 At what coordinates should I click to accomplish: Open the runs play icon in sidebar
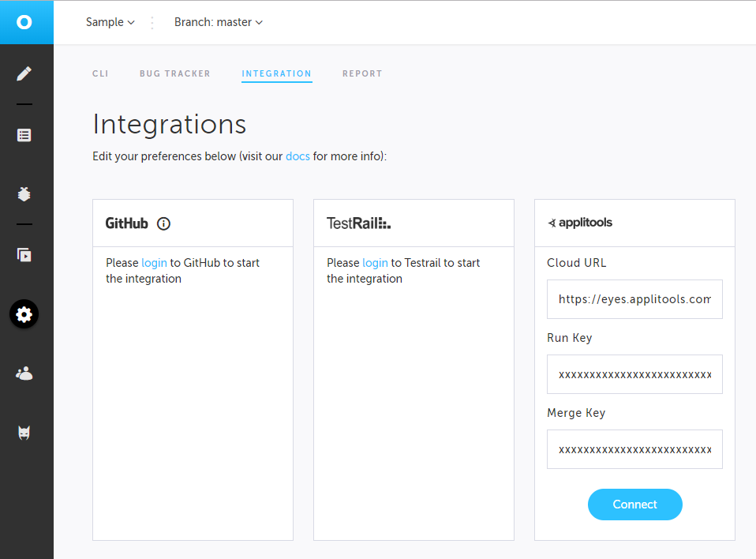[24, 255]
